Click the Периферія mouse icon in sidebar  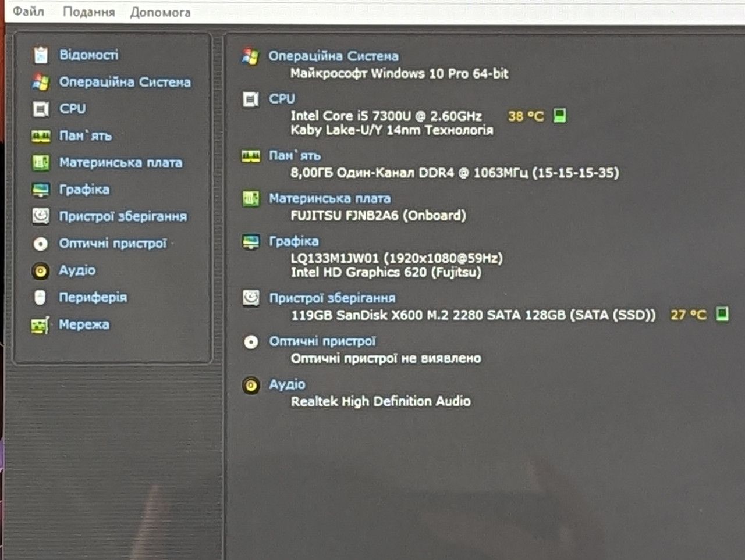tap(40, 297)
